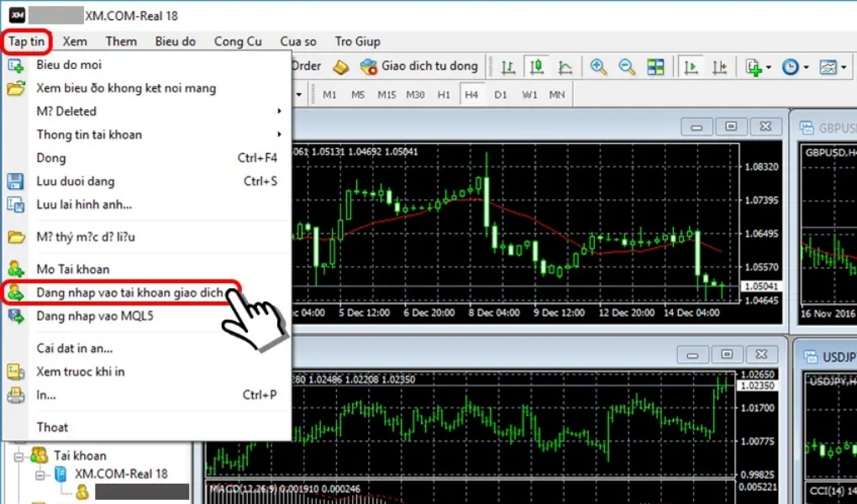
Task: Choose Luu lai hinh anh entry
Action: [x=146, y=204]
